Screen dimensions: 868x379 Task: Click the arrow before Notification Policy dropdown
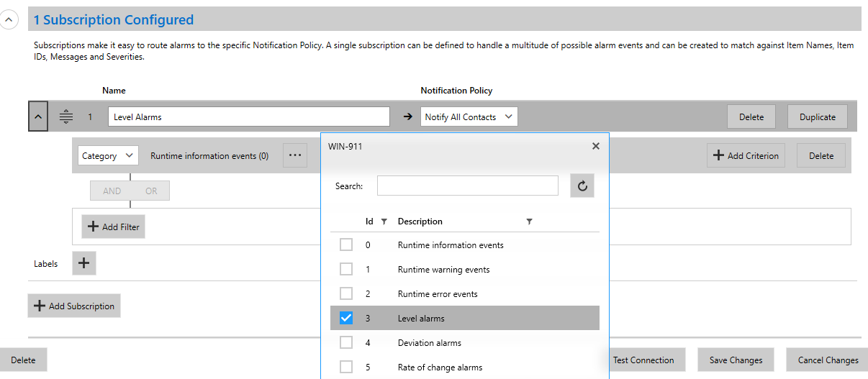(407, 117)
